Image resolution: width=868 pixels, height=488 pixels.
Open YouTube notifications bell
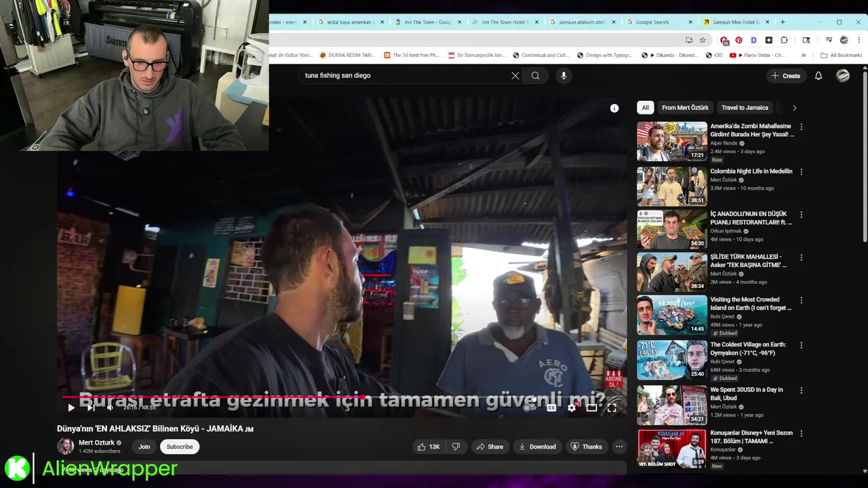coord(818,76)
